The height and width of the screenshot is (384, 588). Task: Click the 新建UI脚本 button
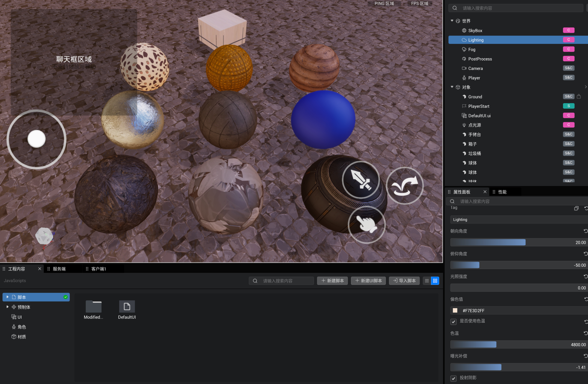point(368,281)
